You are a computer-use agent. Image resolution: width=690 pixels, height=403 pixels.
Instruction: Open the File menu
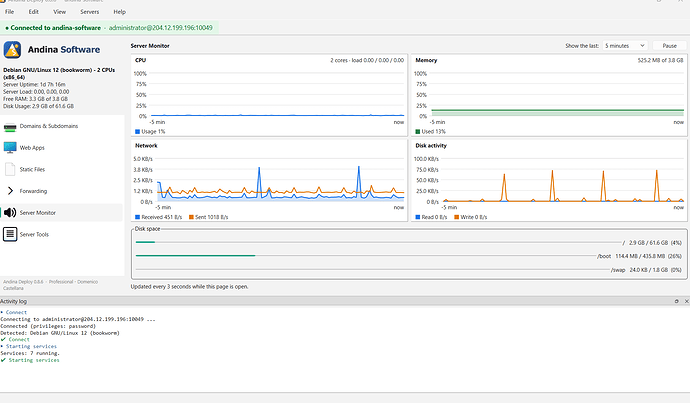pyautogui.click(x=9, y=12)
